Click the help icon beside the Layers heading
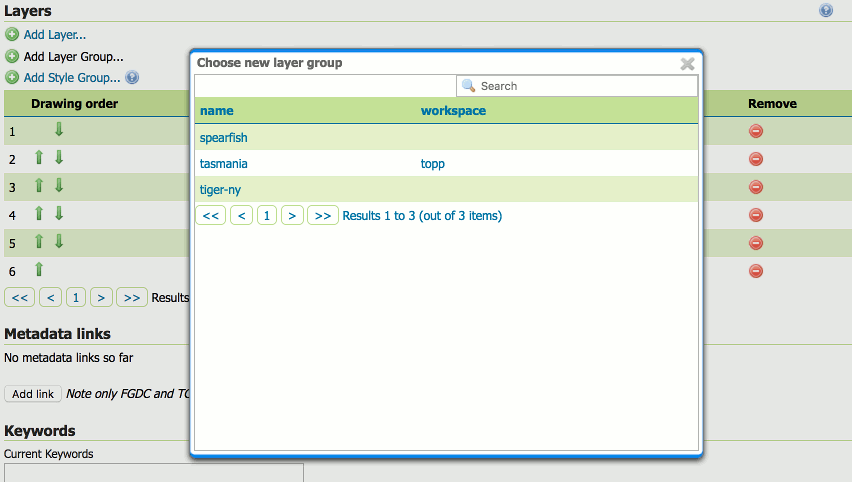This screenshot has height=482, width=852. (826, 11)
